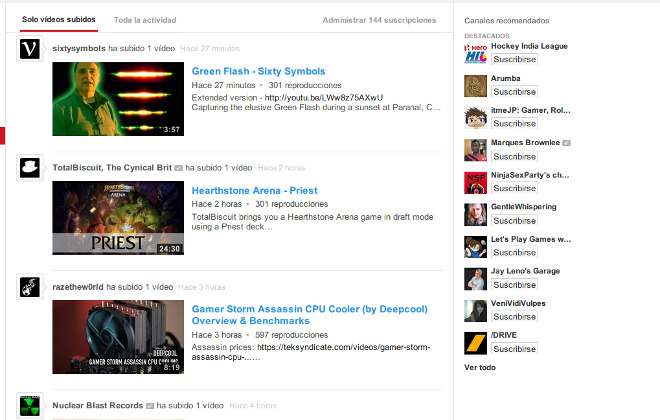Open Nuclear Blast Records channel name
Viewport: 660px width, 420px height.
click(98, 406)
